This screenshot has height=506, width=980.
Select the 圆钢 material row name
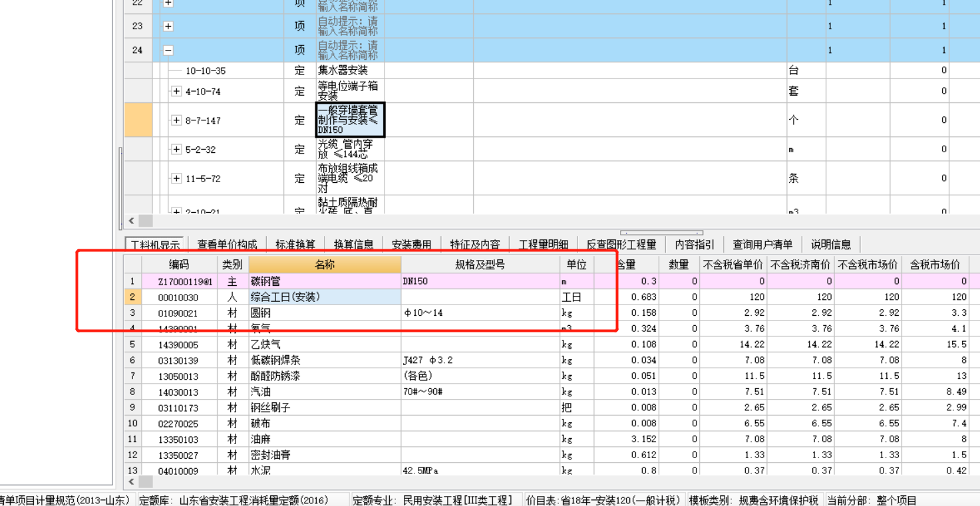click(x=325, y=313)
